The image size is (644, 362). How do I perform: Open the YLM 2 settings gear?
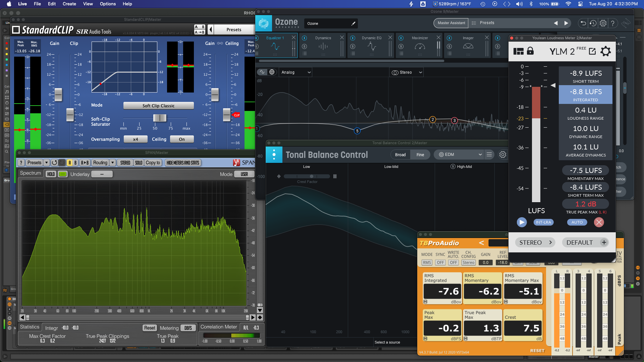606,51
